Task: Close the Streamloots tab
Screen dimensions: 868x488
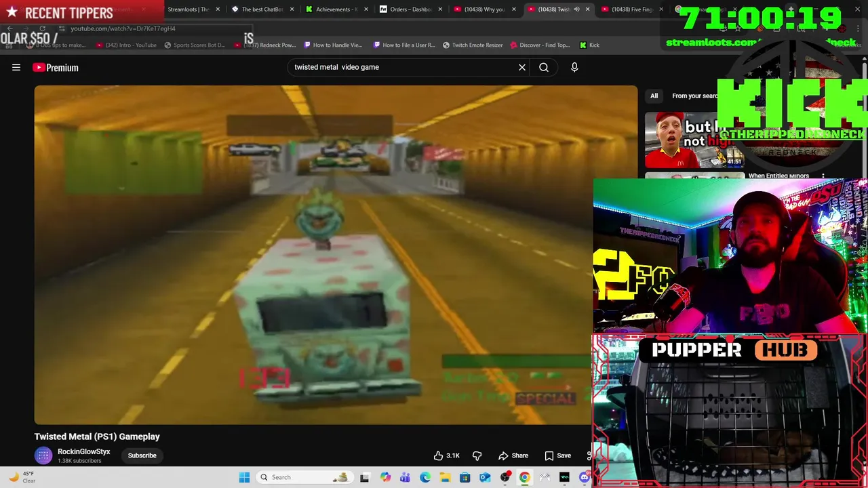Action: [218, 9]
